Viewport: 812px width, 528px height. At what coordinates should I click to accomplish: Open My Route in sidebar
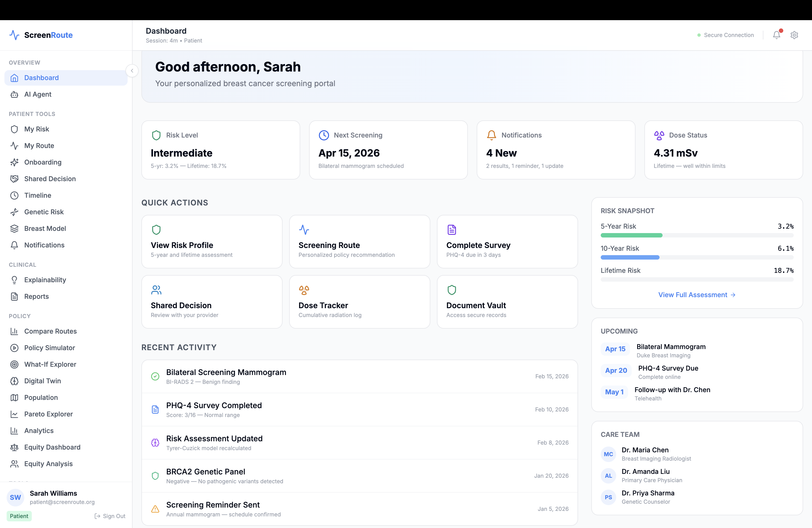[x=39, y=146]
